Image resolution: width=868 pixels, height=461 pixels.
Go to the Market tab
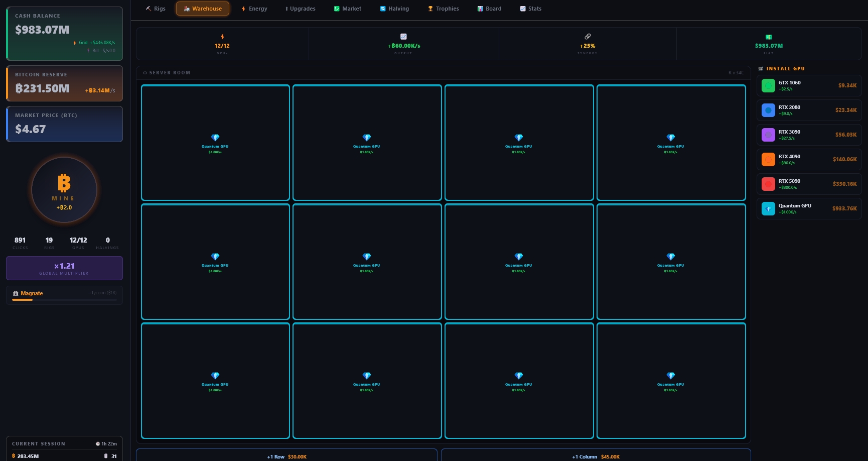click(x=347, y=9)
